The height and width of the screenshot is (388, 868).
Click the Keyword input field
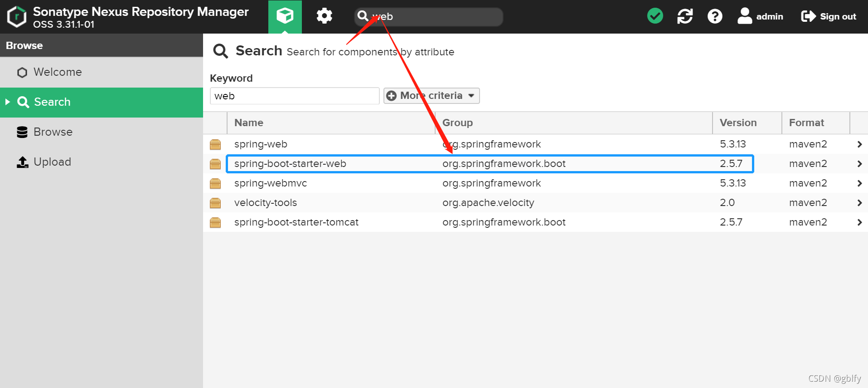[295, 96]
